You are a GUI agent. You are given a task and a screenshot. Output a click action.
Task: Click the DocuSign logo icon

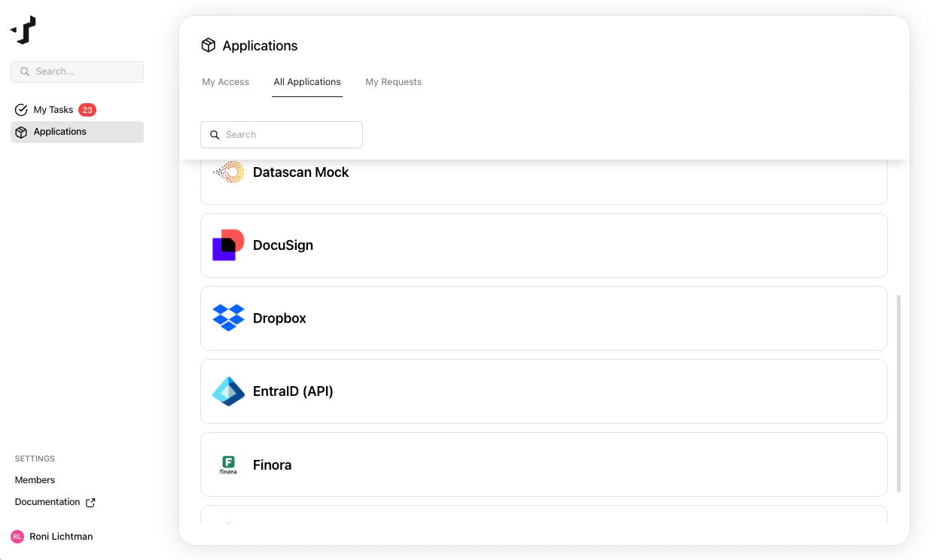[228, 245]
